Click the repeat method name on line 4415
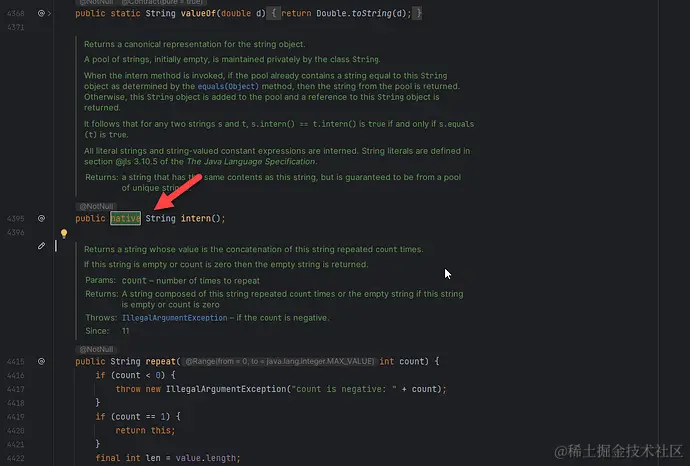 click(161, 361)
